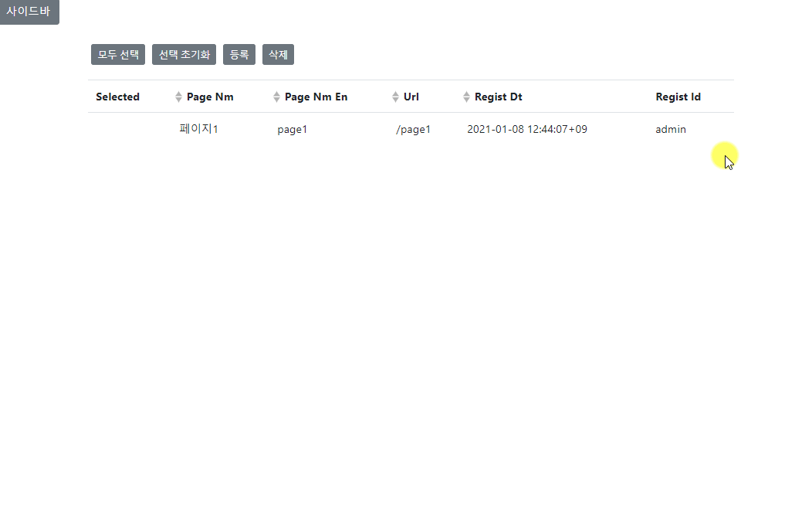Click the Selected column header
The height and width of the screenshot is (506, 812).
point(117,97)
